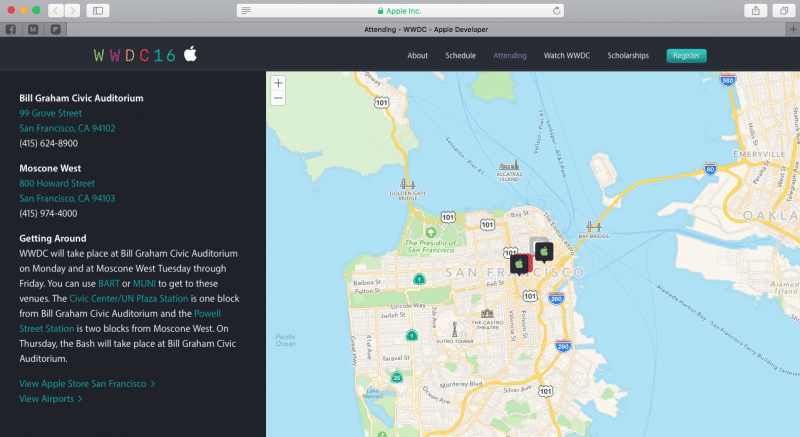
Task: Click the SAN FRANCISCO map label
Action: click(x=514, y=272)
